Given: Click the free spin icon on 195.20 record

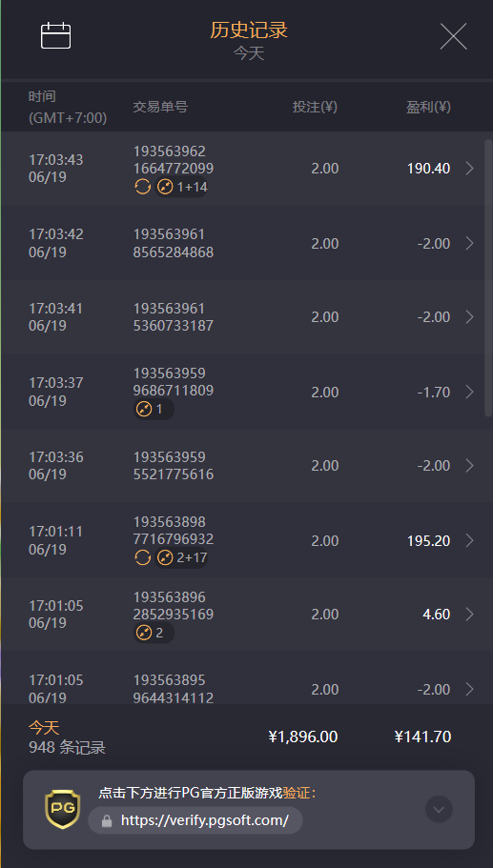Looking at the screenshot, I should click(143, 557).
